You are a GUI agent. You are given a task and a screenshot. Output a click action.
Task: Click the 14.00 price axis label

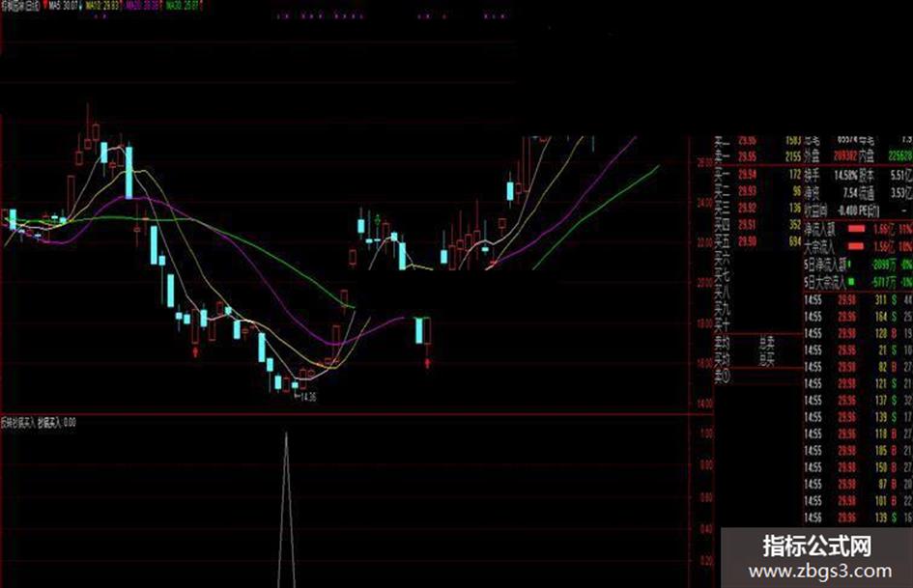pos(705,403)
